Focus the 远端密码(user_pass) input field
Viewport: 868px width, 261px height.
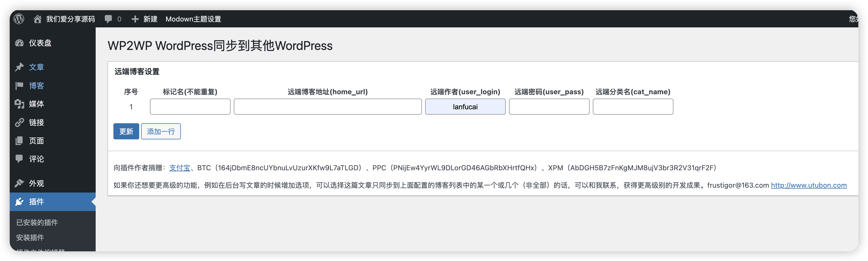click(549, 107)
